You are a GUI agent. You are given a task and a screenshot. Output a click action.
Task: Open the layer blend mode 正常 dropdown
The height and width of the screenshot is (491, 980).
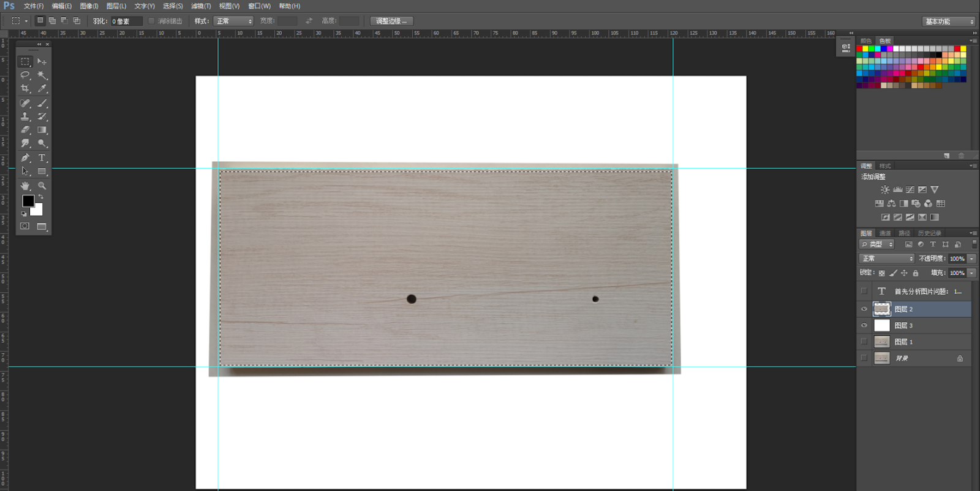pyautogui.click(x=886, y=259)
